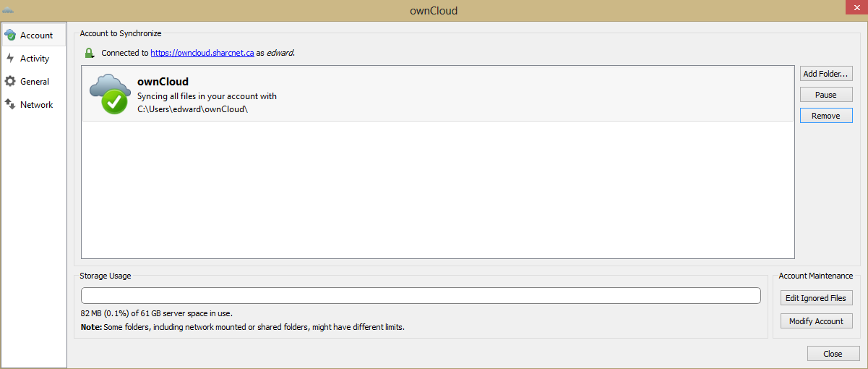Screen dimensions: 868x369
Task: Click the gear icon for General
Action: coord(10,82)
